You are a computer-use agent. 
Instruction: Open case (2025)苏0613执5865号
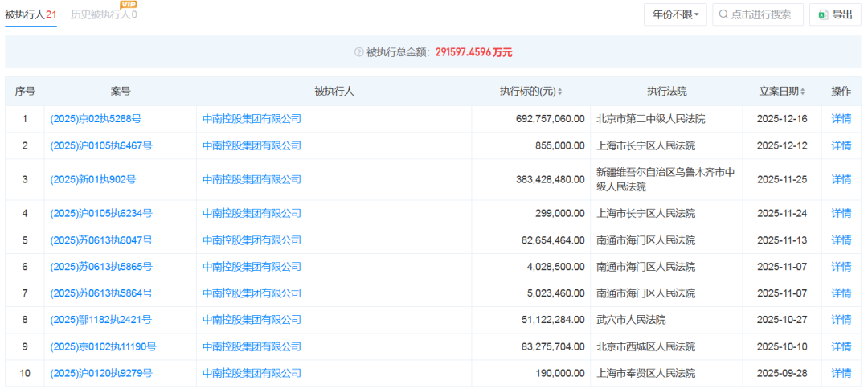pyautogui.click(x=101, y=267)
